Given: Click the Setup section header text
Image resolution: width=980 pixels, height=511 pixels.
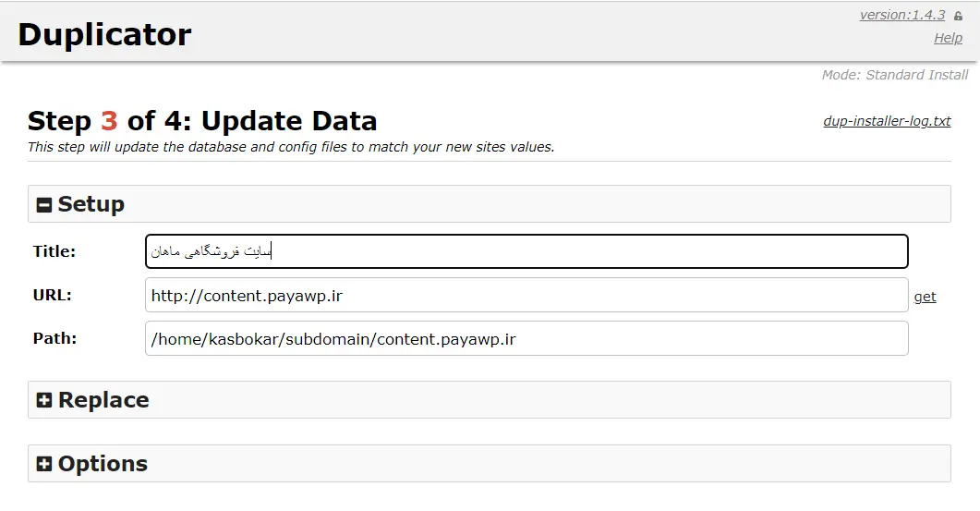Looking at the screenshot, I should point(91,204).
